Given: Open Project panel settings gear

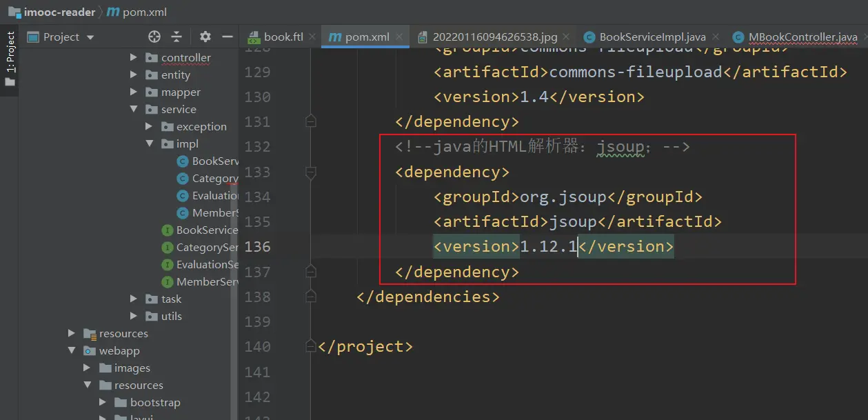Looking at the screenshot, I should pyautogui.click(x=205, y=37).
